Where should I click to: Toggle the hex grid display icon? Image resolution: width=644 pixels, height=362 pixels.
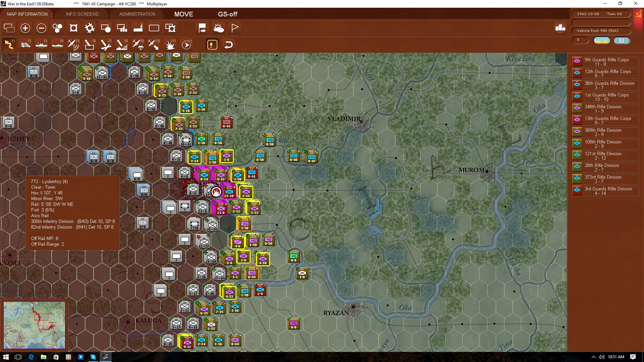tap(57, 28)
